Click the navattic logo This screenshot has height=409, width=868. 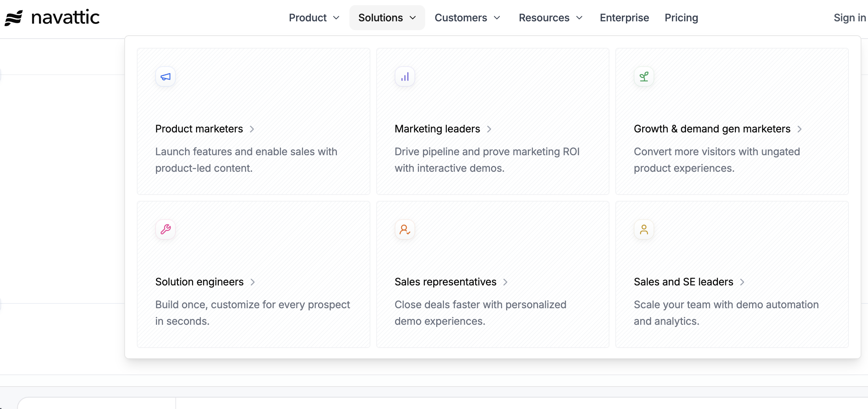pyautogui.click(x=52, y=18)
